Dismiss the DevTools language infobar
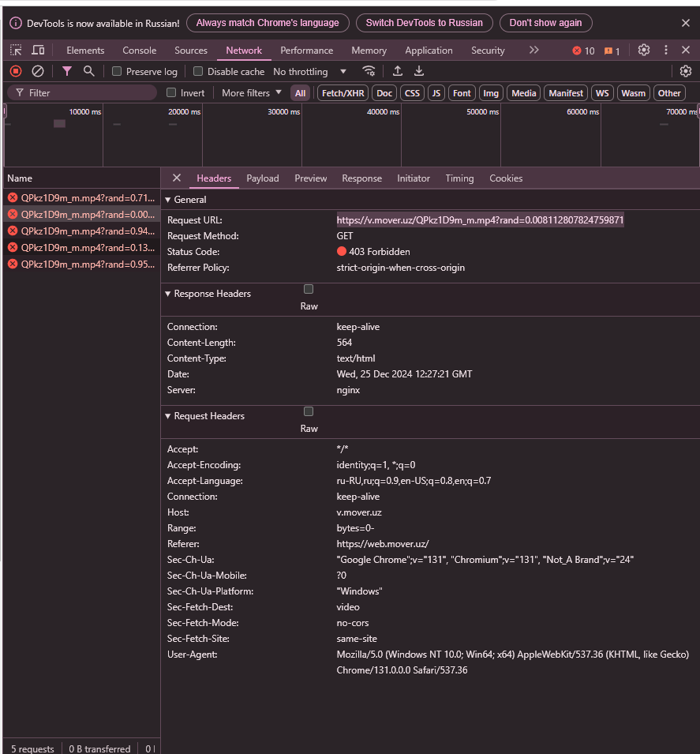 tap(686, 23)
